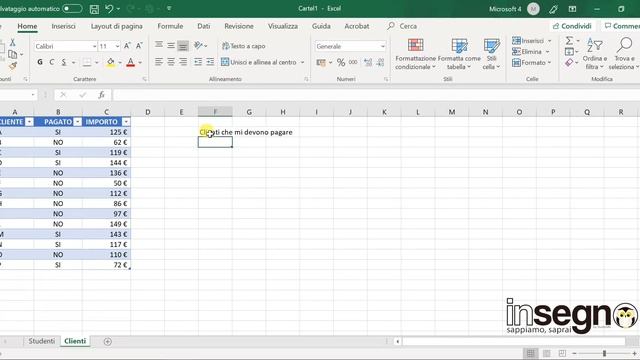Open the PAGATO column filter dropdown

[x=78, y=122]
